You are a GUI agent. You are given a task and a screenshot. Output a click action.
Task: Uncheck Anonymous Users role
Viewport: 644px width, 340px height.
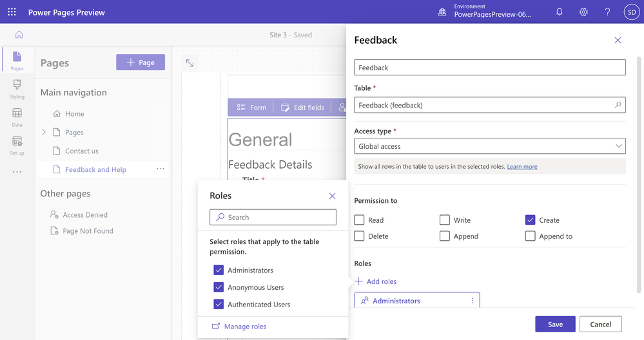click(219, 287)
